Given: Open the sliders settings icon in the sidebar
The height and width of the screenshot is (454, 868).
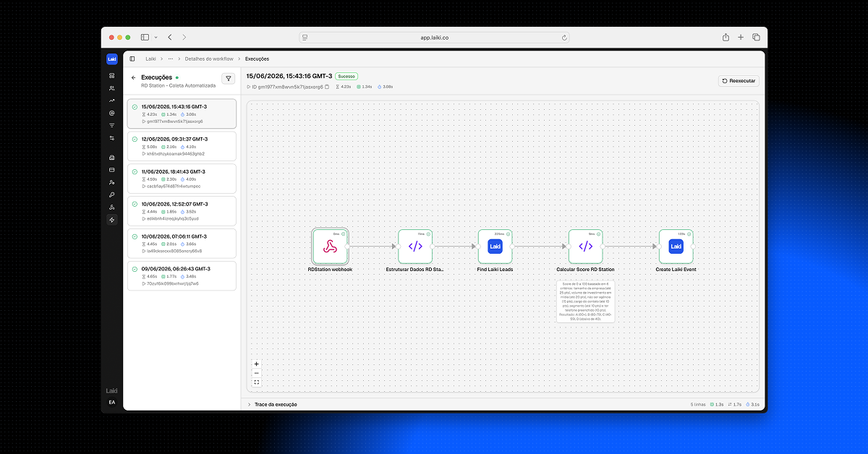Looking at the screenshot, I should pyautogui.click(x=112, y=137).
